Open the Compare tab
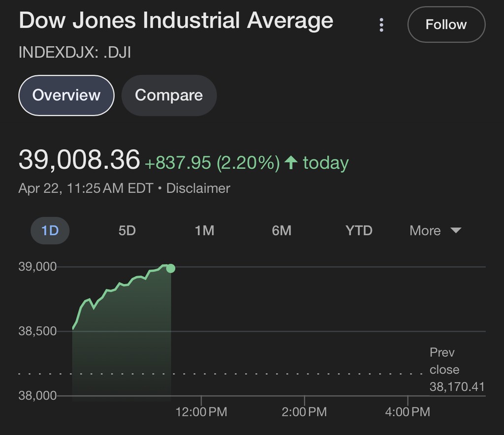This screenshot has width=504, height=435. click(169, 95)
